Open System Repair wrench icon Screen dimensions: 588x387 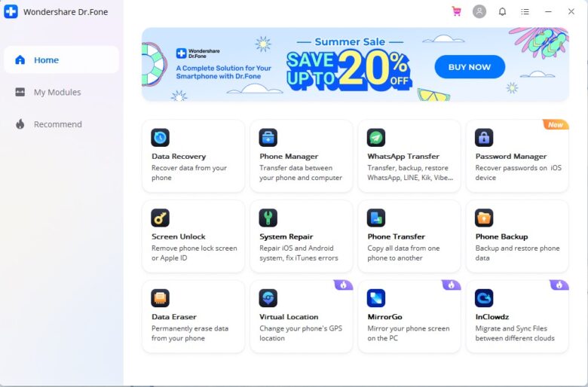pyautogui.click(x=268, y=218)
